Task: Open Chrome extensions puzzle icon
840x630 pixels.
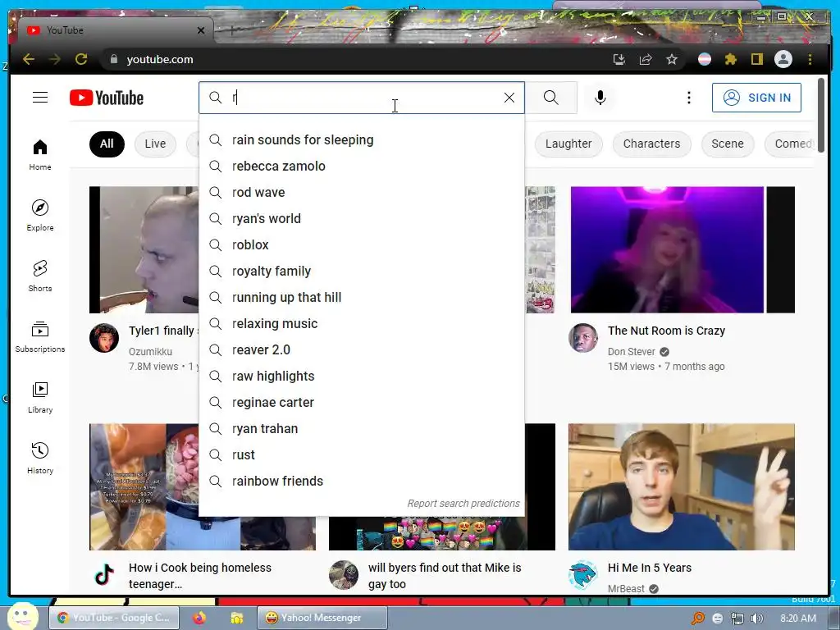Action: (x=731, y=59)
